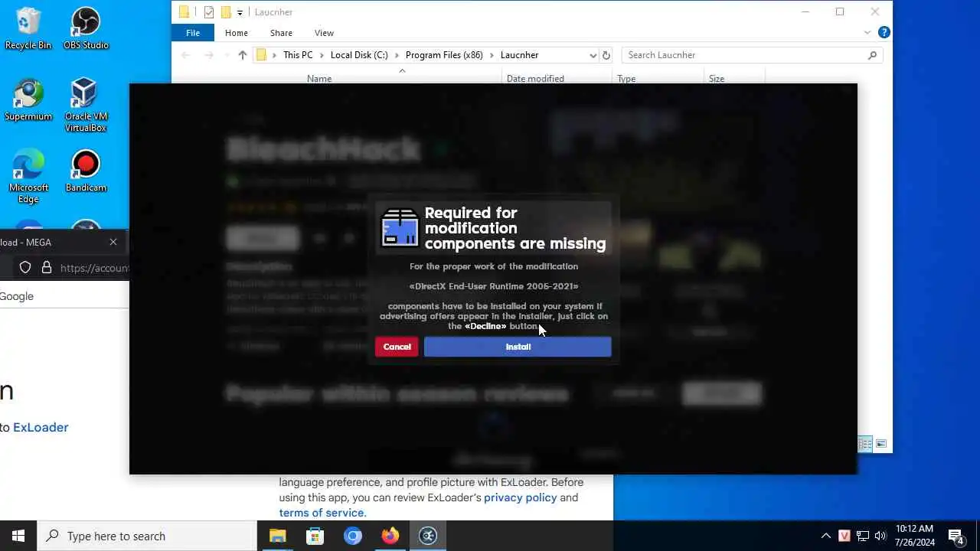This screenshot has width=980, height=551.
Task: Refresh the Explorer folder view
Action: (x=606, y=55)
